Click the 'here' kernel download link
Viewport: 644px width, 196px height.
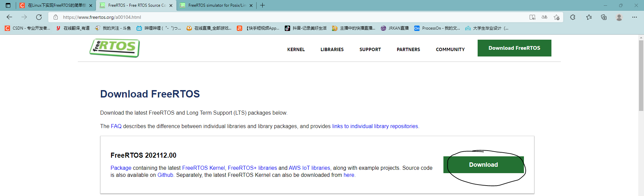pyautogui.click(x=349, y=175)
